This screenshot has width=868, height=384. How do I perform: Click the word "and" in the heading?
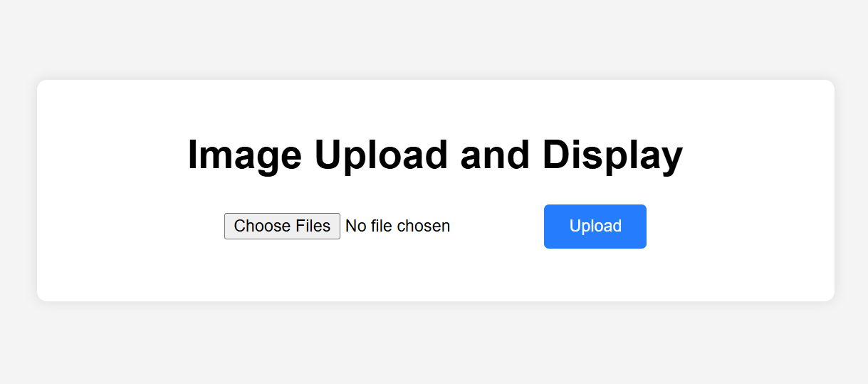pos(495,154)
